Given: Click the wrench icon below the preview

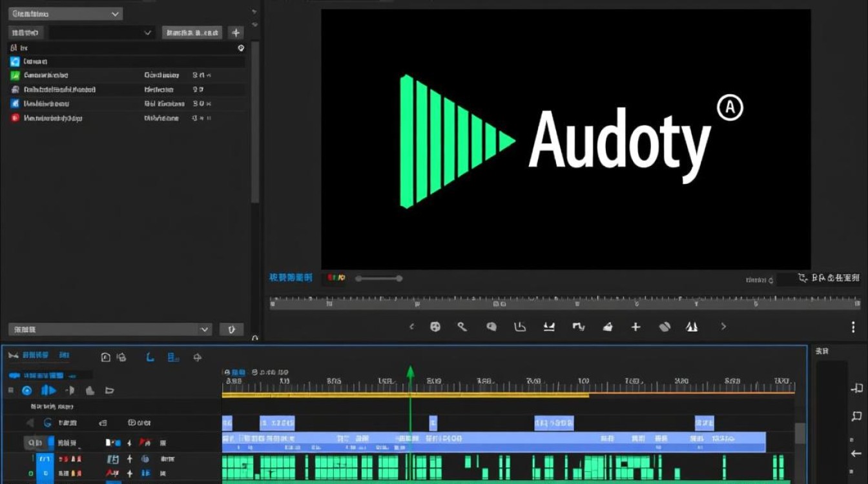Looking at the screenshot, I should click(462, 327).
